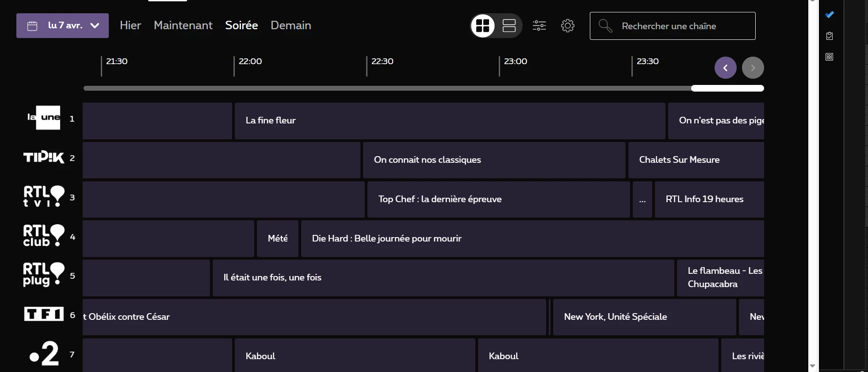The height and width of the screenshot is (372, 868).
Task: Go to previous time slot arrow
Action: pyautogui.click(x=725, y=68)
